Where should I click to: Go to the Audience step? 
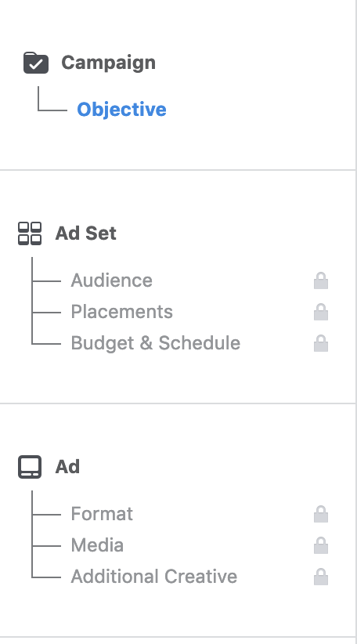pos(112,280)
